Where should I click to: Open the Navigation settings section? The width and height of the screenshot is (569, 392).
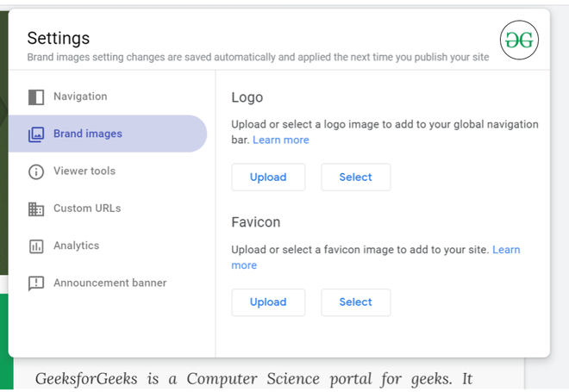[80, 96]
